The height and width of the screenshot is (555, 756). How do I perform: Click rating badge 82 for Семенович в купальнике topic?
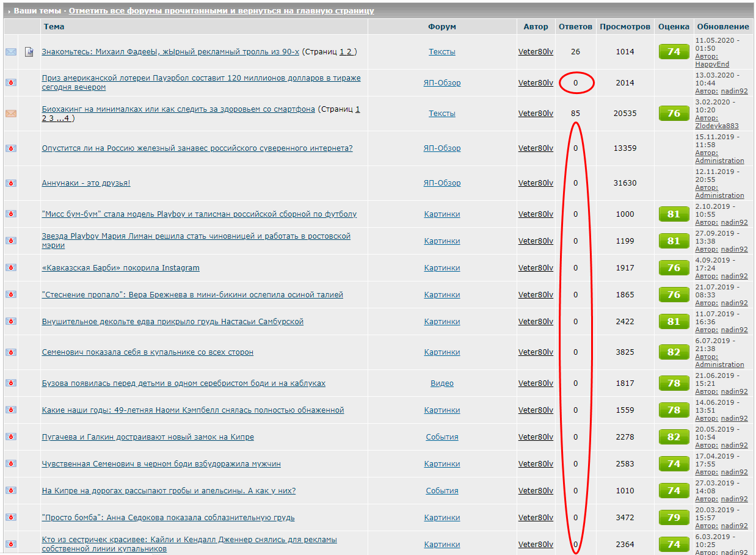[674, 352]
